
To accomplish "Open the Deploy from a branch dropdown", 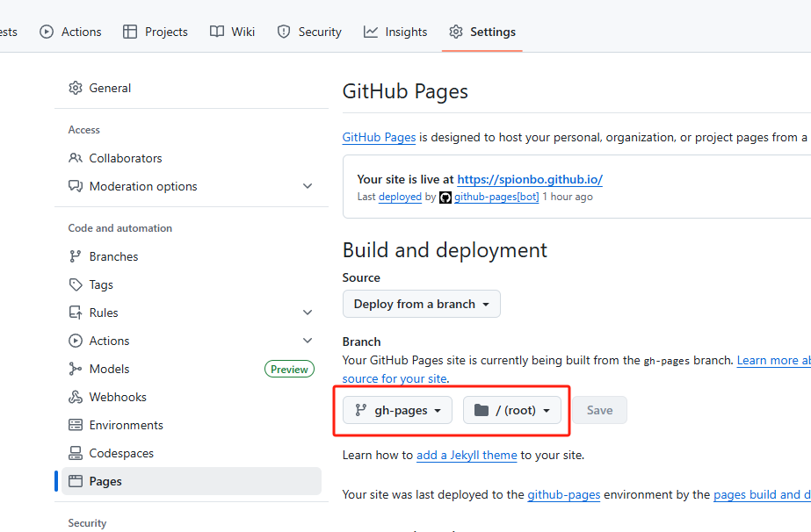I will [x=422, y=304].
